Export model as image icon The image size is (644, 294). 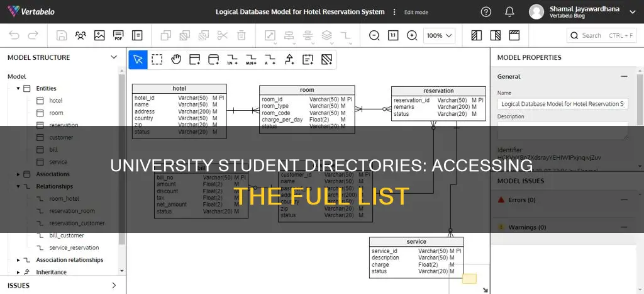(99, 35)
